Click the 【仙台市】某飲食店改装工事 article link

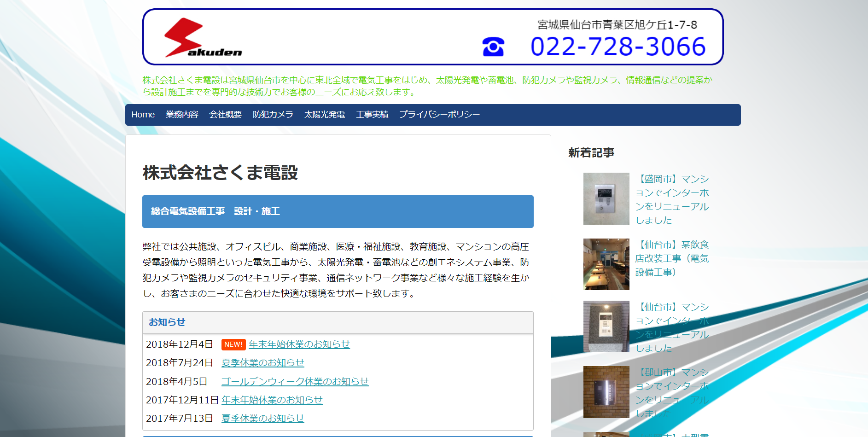(673, 258)
